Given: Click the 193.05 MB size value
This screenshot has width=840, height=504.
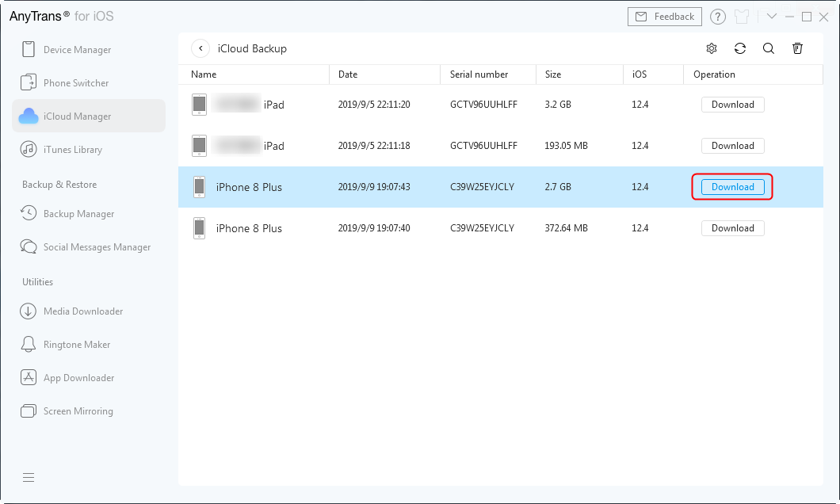Looking at the screenshot, I should click(x=567, y=146).
